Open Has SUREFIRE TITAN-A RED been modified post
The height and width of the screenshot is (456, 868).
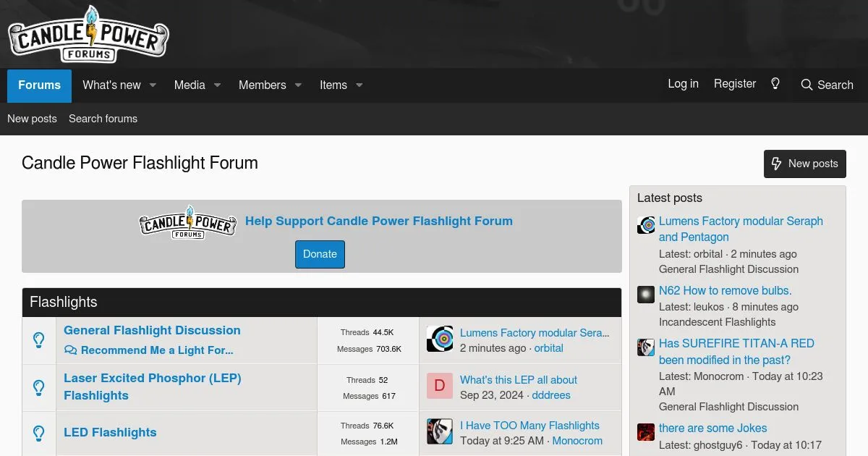tap(736, 352)
